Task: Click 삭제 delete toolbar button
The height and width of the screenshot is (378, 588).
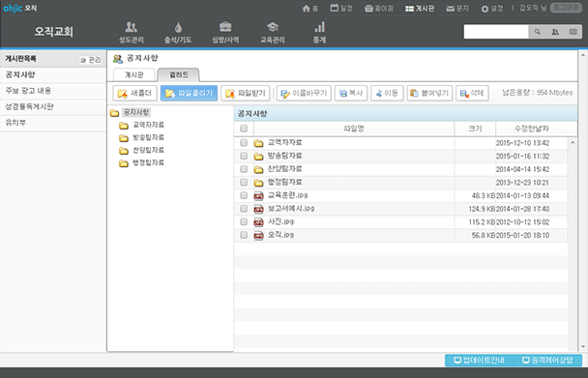Action: tap(472, 93)
